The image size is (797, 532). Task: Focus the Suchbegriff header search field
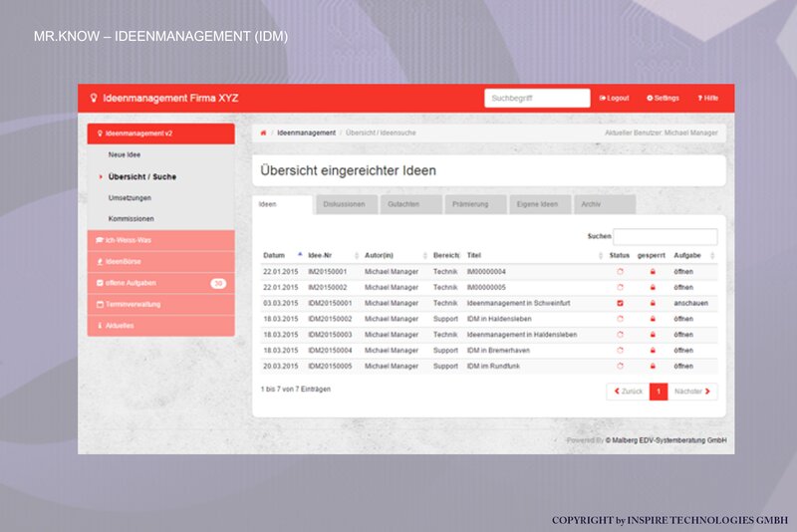tap(537, 98)
